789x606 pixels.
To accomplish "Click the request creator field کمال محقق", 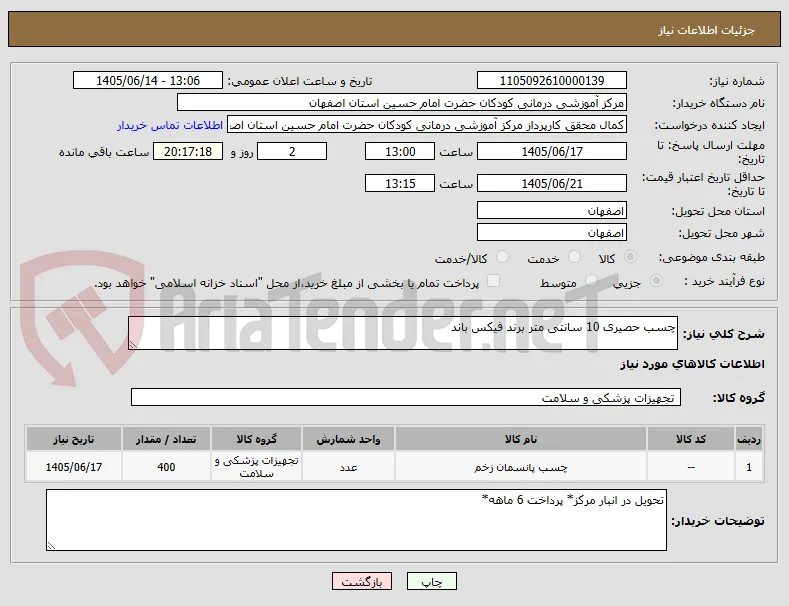I will 427,125.
